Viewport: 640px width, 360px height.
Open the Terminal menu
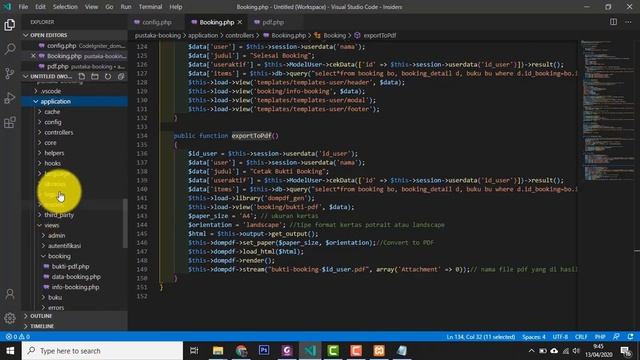150,7
